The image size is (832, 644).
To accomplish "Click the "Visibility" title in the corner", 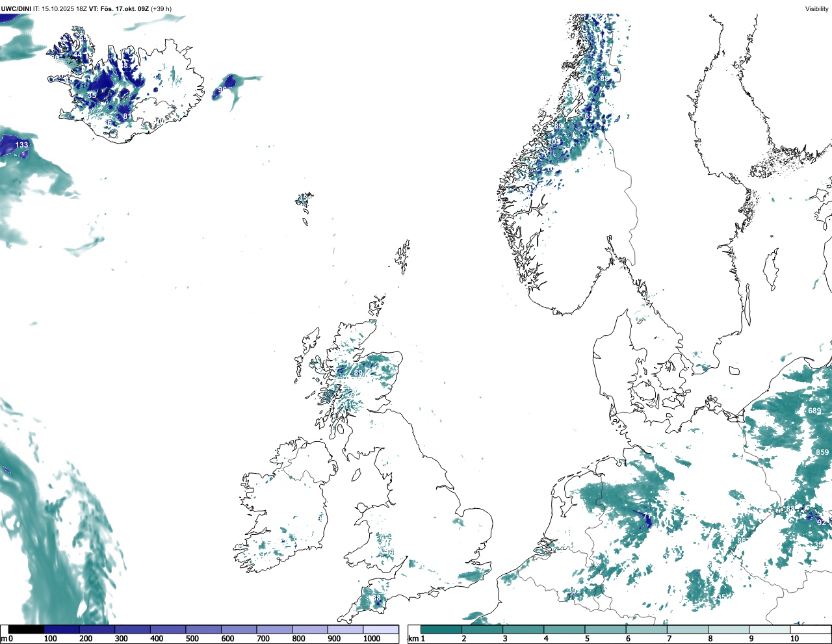I will tap(817, 8).
